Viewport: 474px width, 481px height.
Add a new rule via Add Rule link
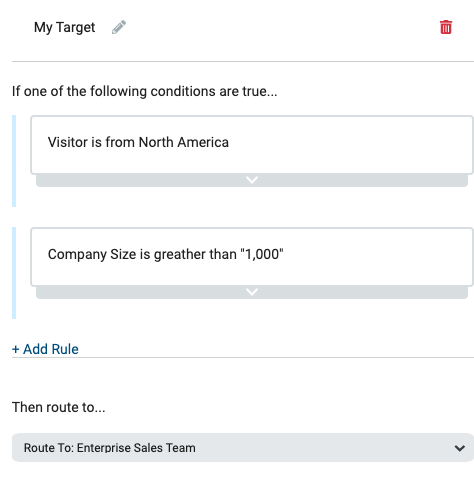[x=45, y=349]
